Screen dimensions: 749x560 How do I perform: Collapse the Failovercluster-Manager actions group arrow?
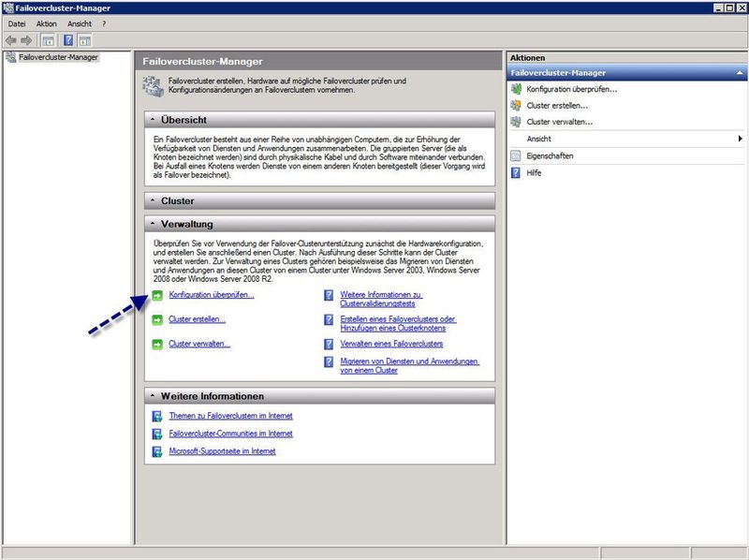pyautogui.click(x=740, y=73)
